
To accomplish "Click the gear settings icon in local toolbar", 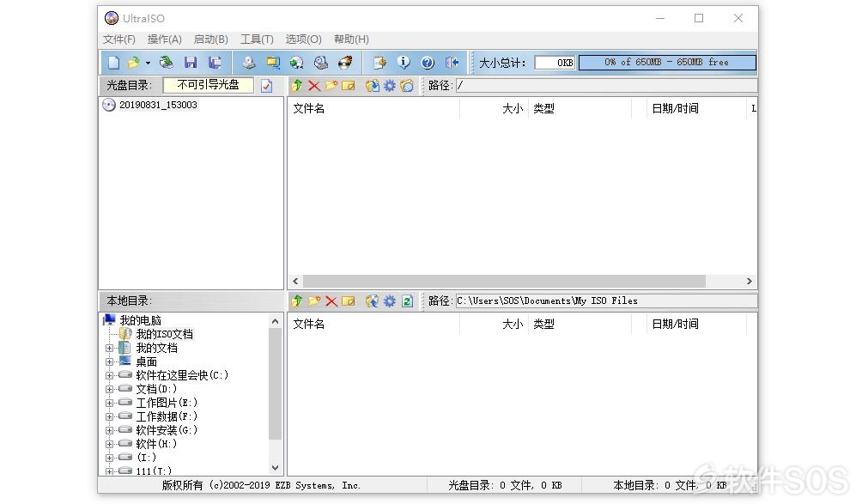I will click(389, 301).
